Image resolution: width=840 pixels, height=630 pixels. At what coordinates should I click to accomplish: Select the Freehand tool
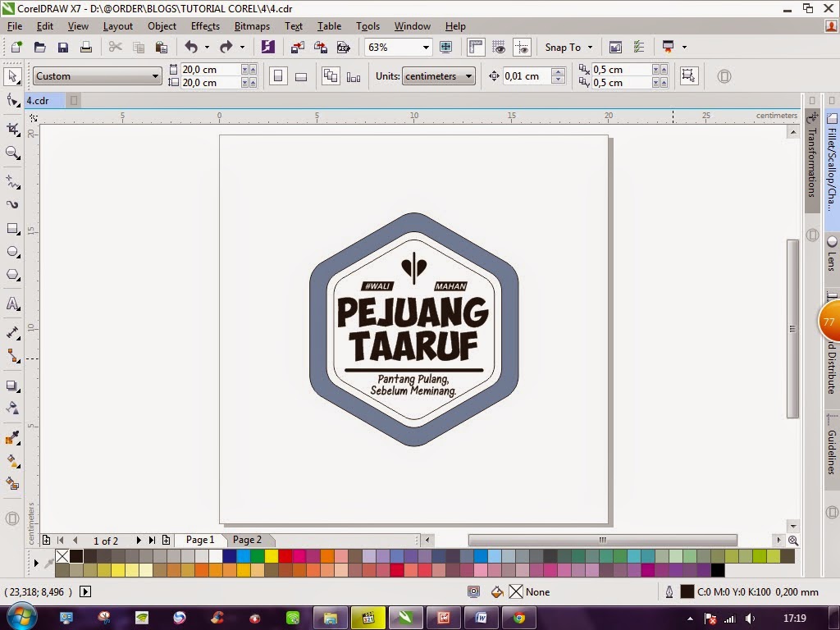pyautogui.click(x=12, y=181)
